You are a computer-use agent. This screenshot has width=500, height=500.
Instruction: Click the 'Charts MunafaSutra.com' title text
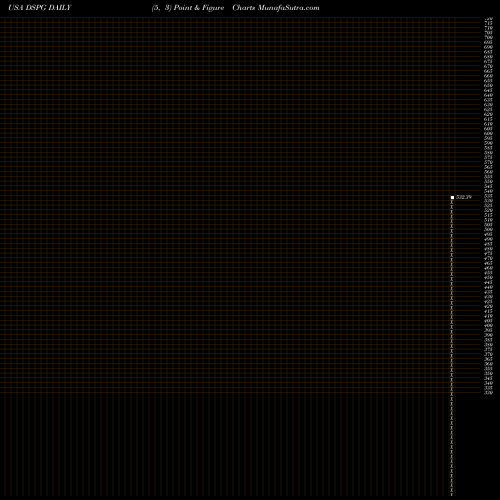(276, 8)
